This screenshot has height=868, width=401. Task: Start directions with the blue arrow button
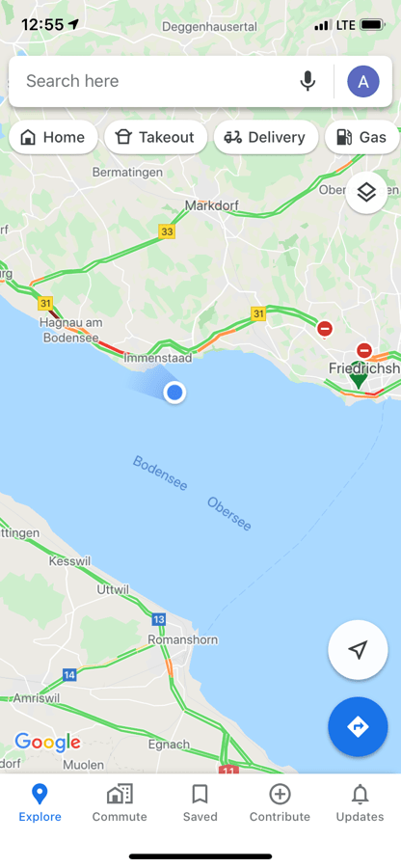358,726
